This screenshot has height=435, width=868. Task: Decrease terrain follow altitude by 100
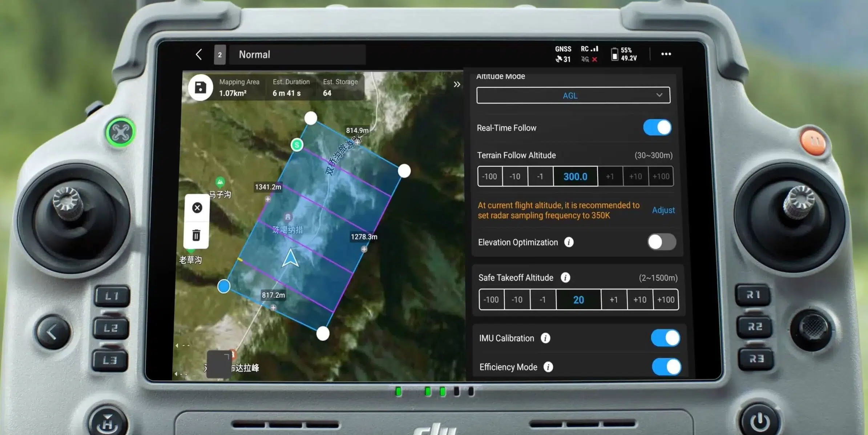tap(489, 176)
